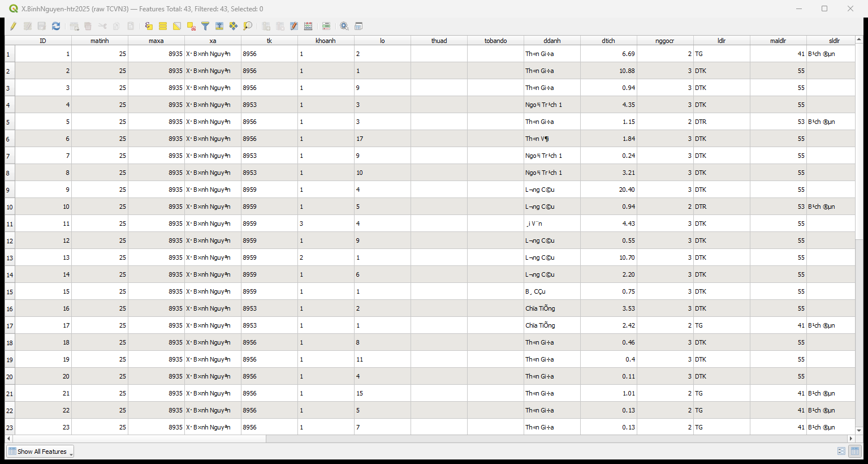Viewport: 868px width, 464px height.
Task: Click horizontal scrollbar right arrow
Action: (x=850, y=439)
